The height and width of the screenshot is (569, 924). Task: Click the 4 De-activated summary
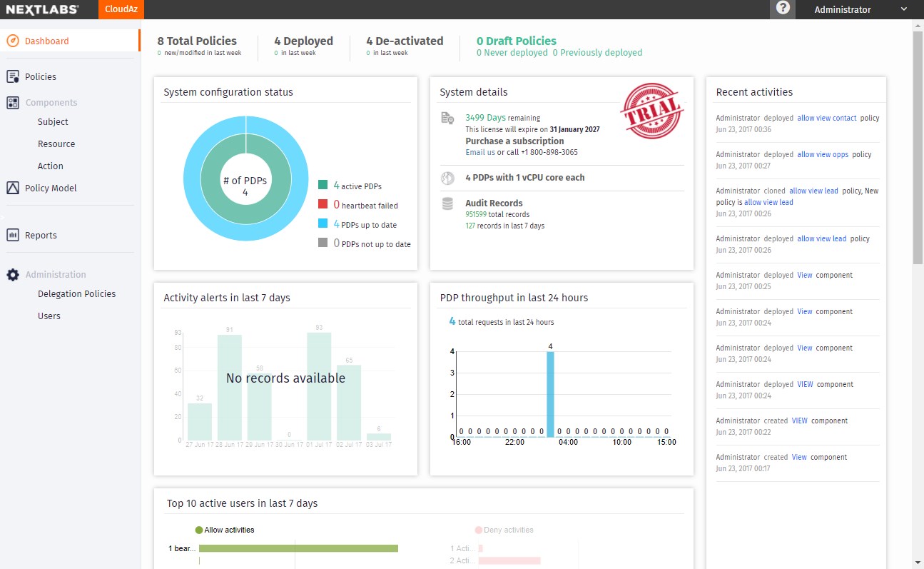point(405,46)
